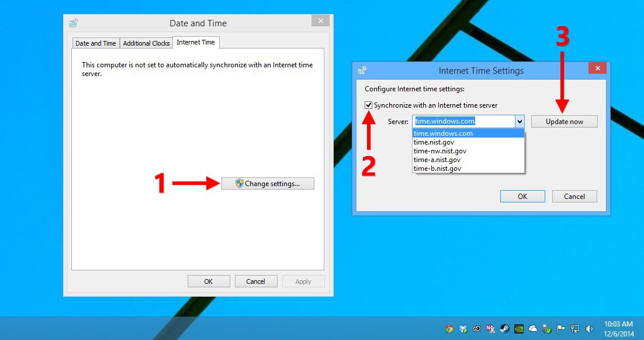This screenshot has width=644, height=340.
Task: Select time-b.nist.gov in the server list
Action: click(x=468, y=169)
